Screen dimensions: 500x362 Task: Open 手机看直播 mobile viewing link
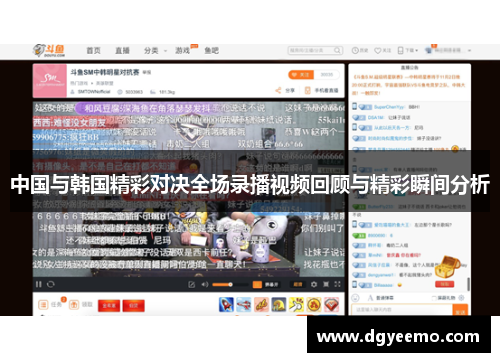[322, 90]
